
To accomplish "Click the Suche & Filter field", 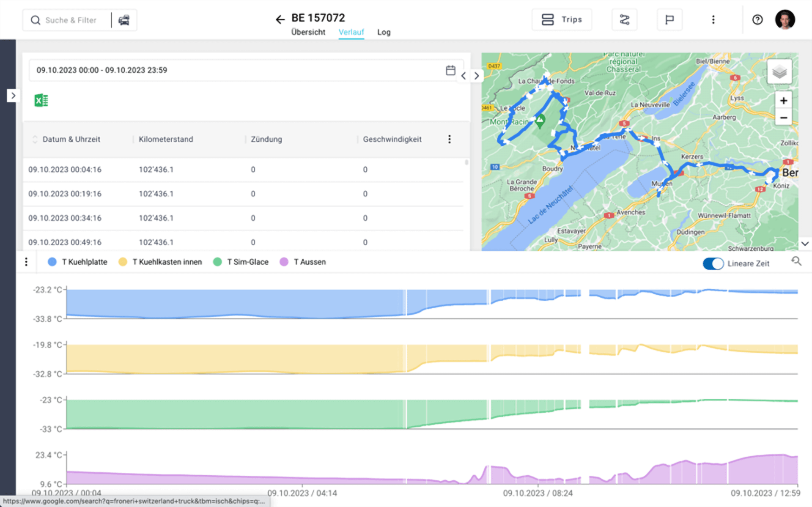I will coord(71,20).
